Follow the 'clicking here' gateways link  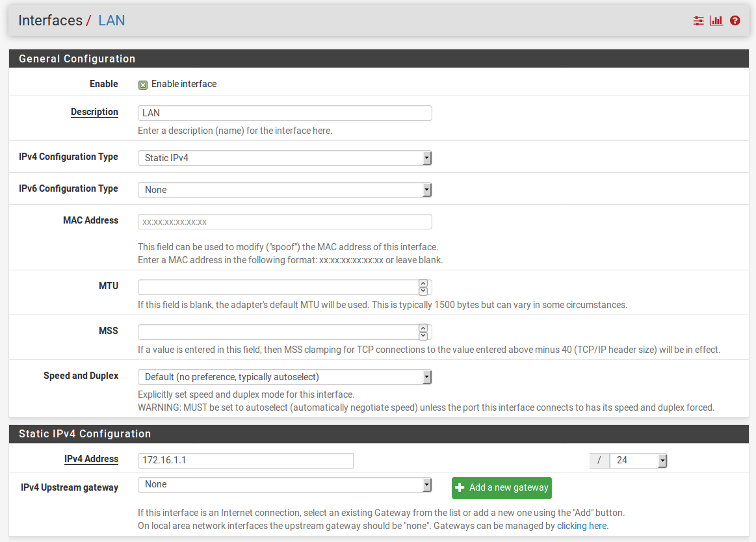[582, 526]
